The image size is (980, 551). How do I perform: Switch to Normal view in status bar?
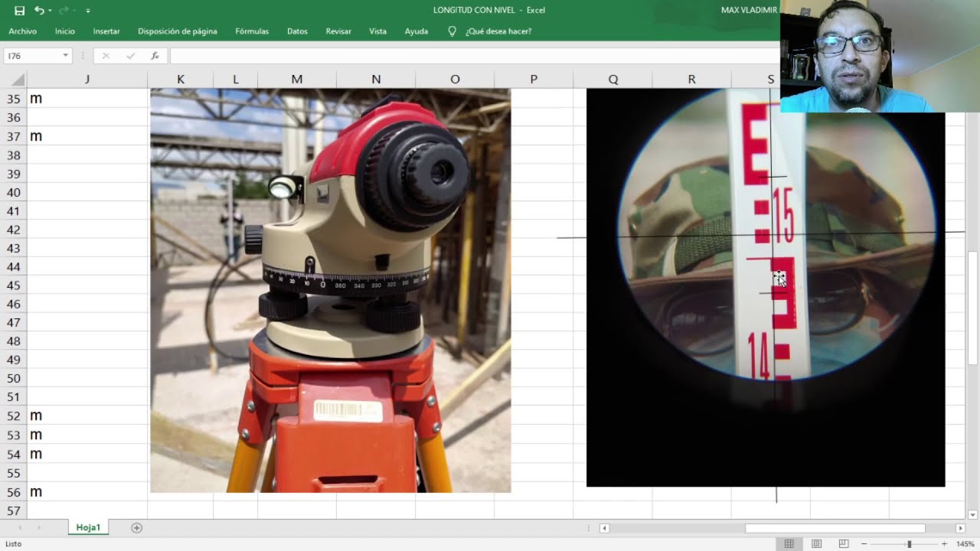[789, 544]
